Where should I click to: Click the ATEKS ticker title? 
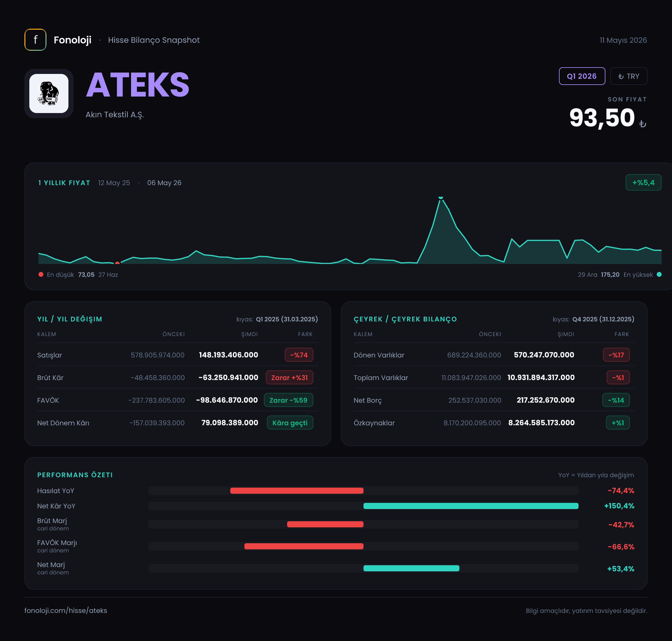[x=137, y=85]
